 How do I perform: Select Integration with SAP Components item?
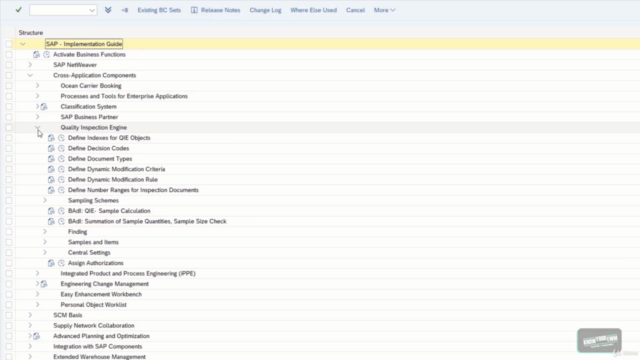pyautogui.click(x=98, y=347)
